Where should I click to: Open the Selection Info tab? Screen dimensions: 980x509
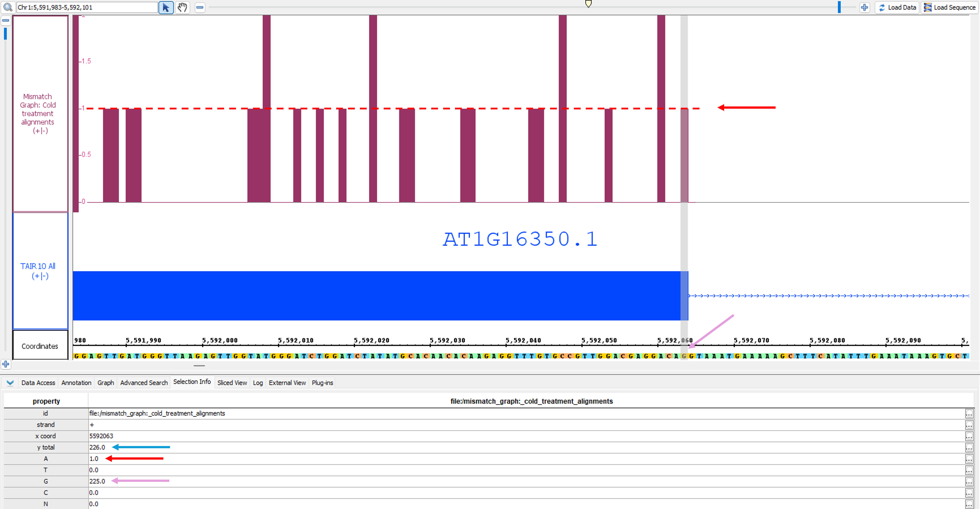tap(192, 382)
